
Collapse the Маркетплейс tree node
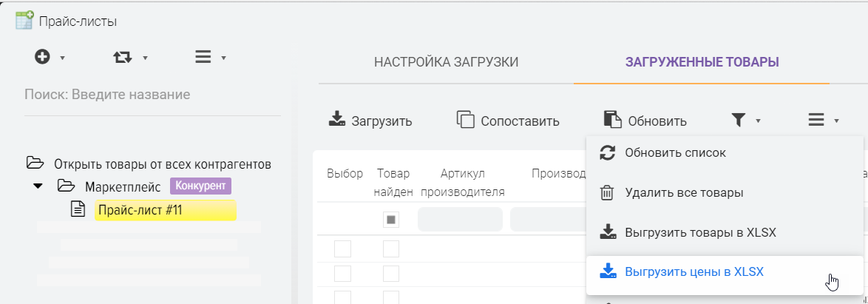[x=38, y=186]
